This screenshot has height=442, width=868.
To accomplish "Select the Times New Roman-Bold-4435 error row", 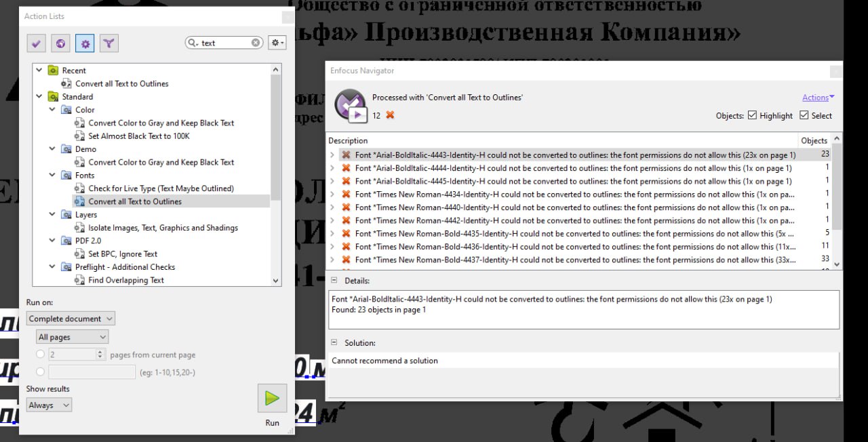I will click(x=580, y=234).
